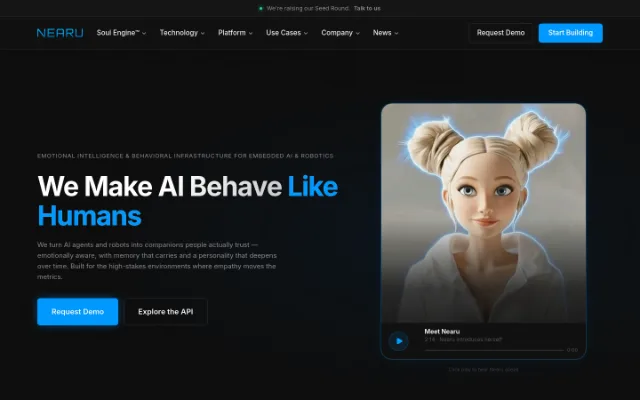The height and width of the screenshot is (400, 640).
Task: Click Request Demo in the top navbar
Action: [x=501, y=33]
